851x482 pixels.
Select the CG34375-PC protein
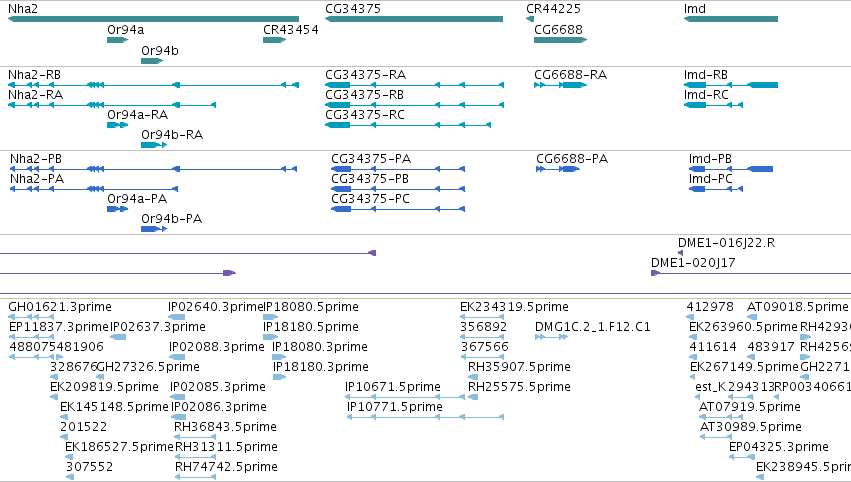point(398,209)
